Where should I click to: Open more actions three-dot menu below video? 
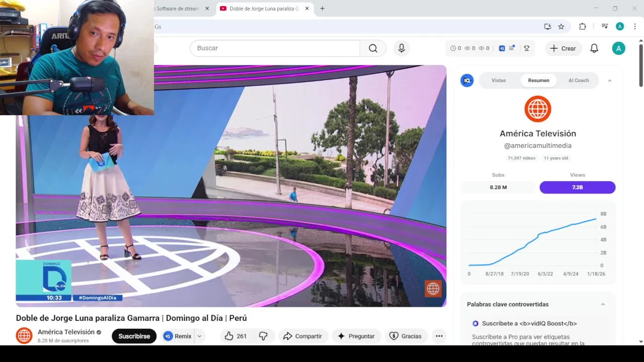point(439,336)
